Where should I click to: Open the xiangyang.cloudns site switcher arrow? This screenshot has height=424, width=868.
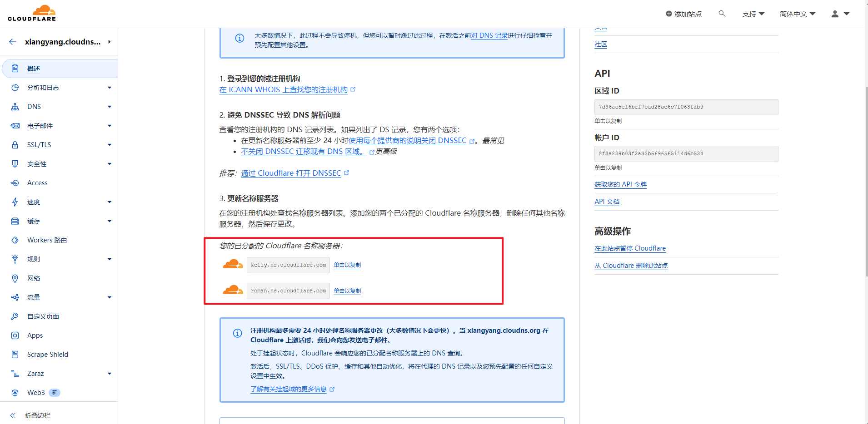pyautogui.click(x=110, y=42)
